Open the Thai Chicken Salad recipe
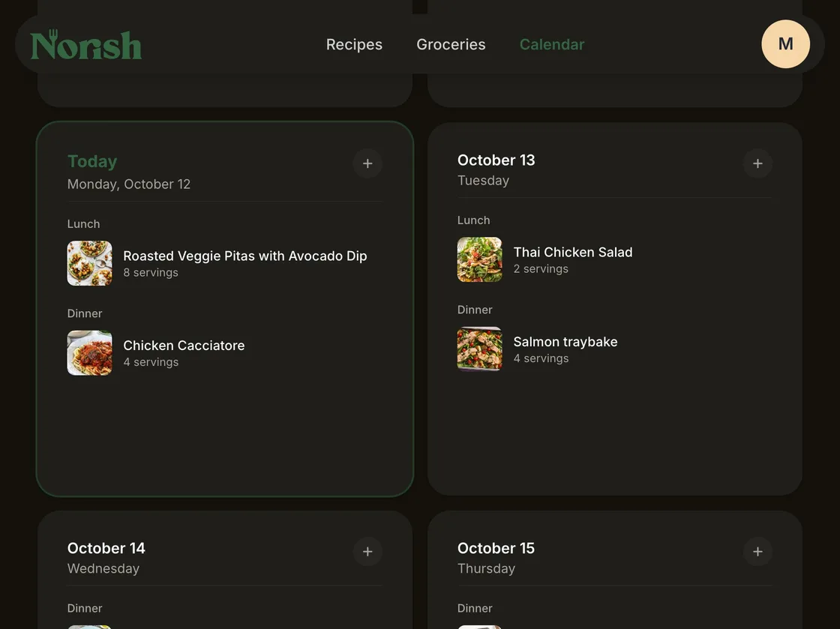 pyautogui.click(x=573, y=252)
